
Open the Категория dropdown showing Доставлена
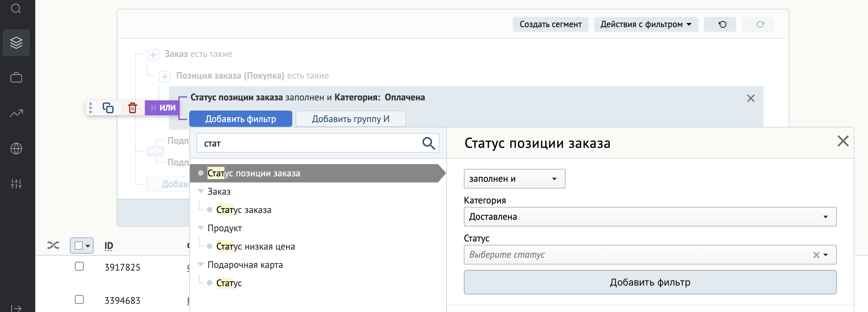pos(650,217)
